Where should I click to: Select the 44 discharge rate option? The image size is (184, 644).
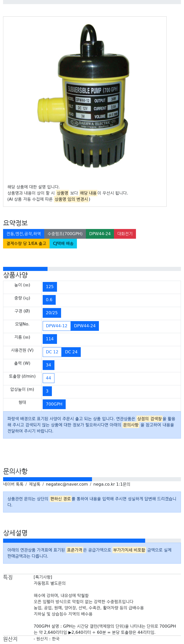(x=48, y=378)
